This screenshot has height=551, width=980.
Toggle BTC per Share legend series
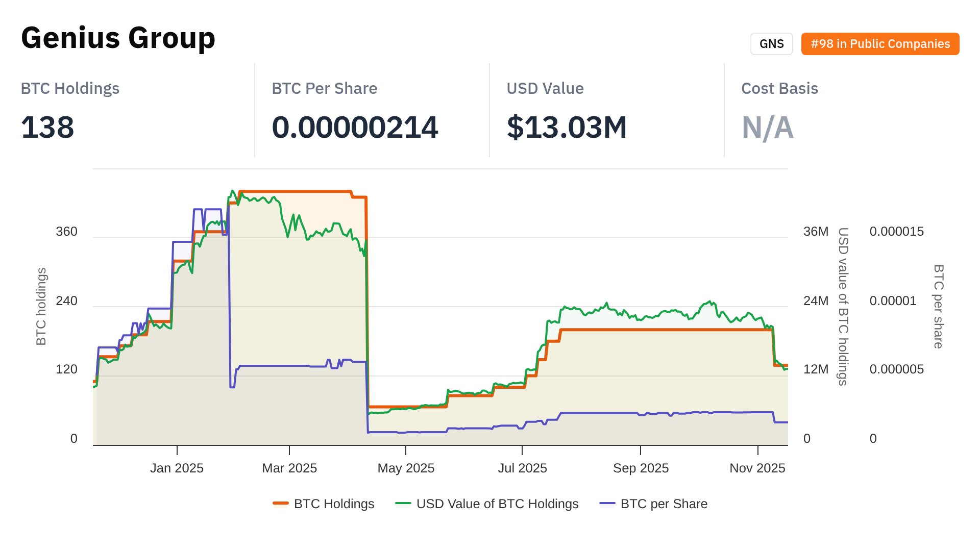click(x=664, y=504)
